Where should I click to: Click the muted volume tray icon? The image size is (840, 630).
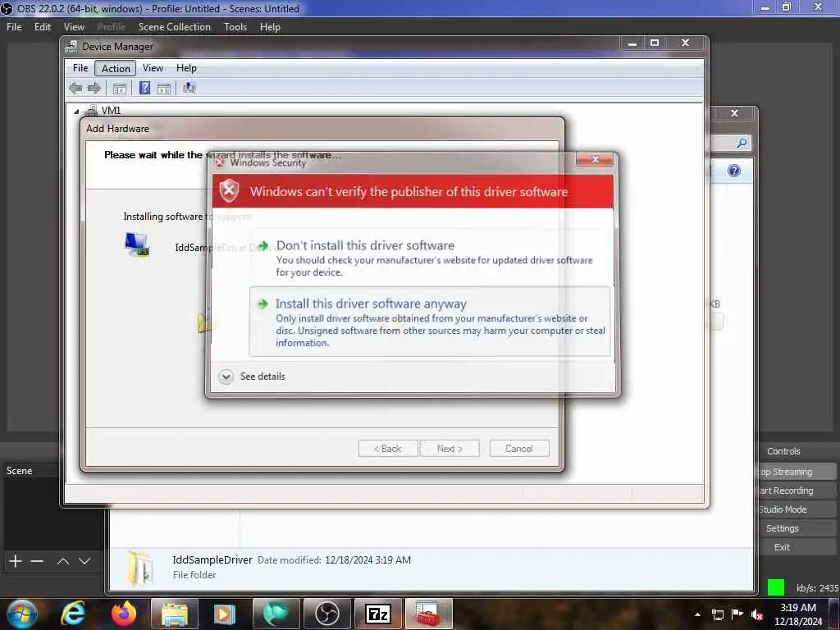point(757,614)
